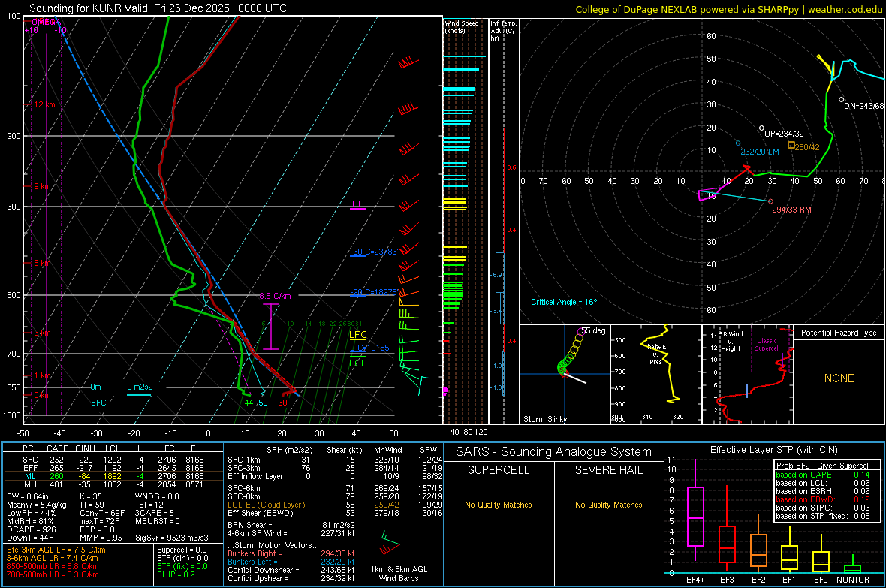This screenshot has width=886, height=588.
Task: Click the 850-500mb LR = 8.8 C/km line
Action: click(x=53, y=566)
